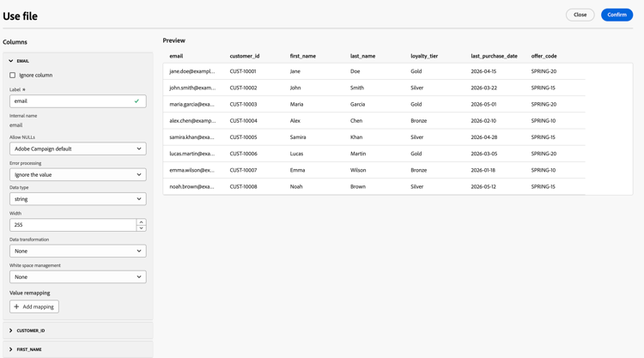Image resolution: width=644 pixels, height=358 pixels.
Task: Click first name Samira cell
Action: (x=298, y=137)
